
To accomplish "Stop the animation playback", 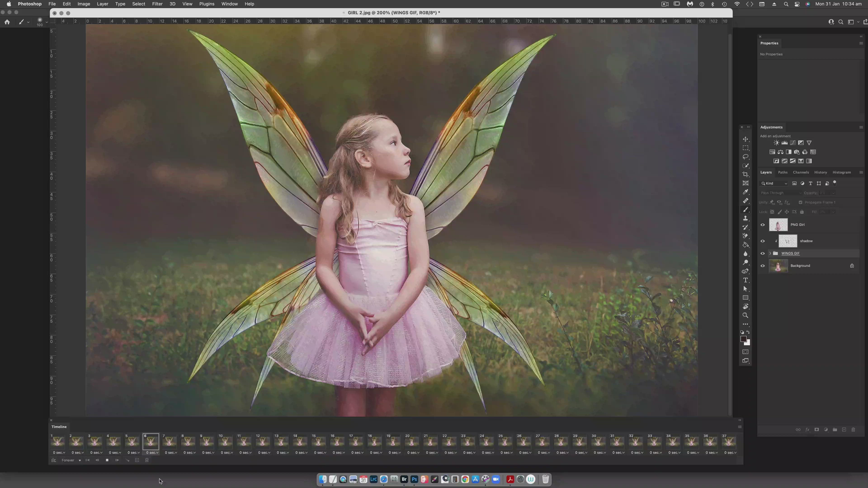I will [107, 460].
